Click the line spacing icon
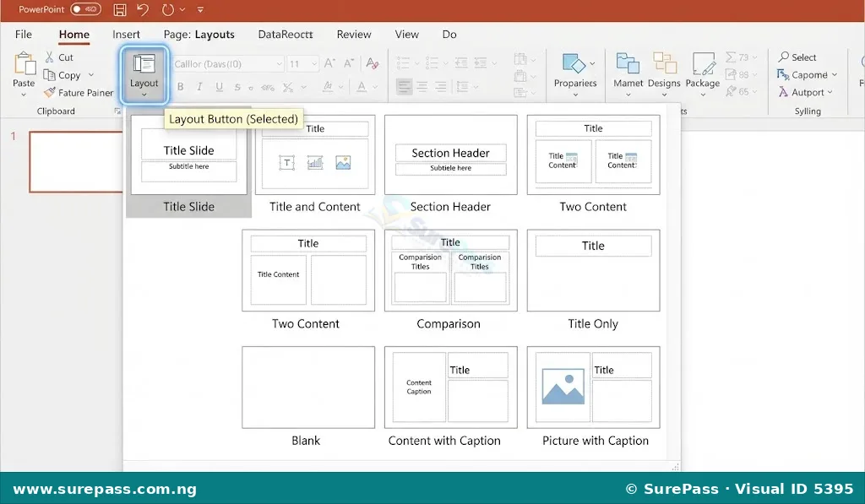The height and width of the screenshot is (504, 865). [462, 87]
